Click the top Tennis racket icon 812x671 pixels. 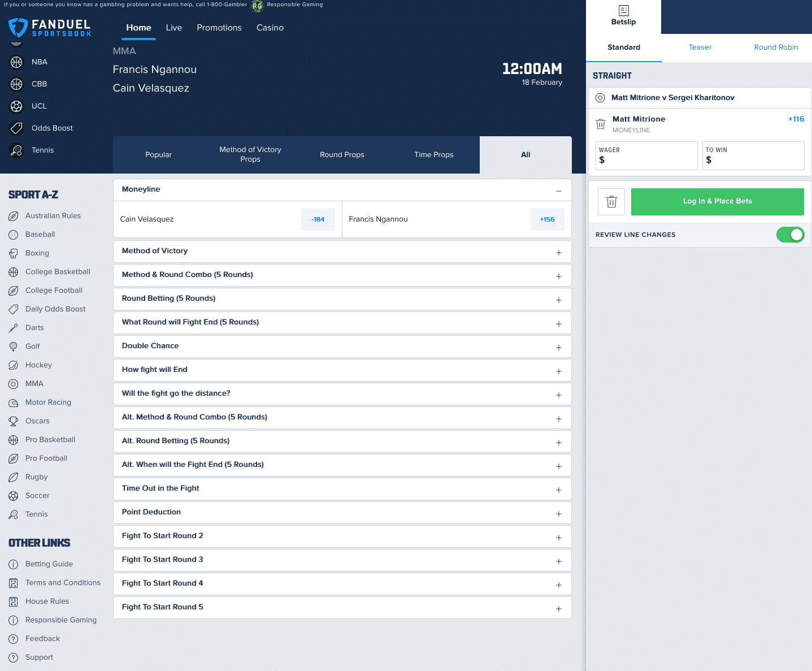click(16, 150)
